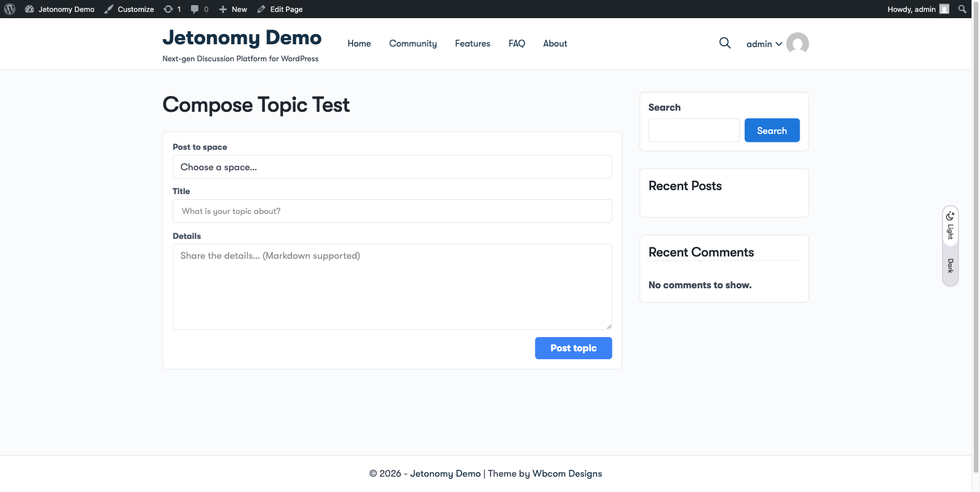The image size is (980, 492).
Task: Click the admin bar search magnifier
Action: coord(962,9)
